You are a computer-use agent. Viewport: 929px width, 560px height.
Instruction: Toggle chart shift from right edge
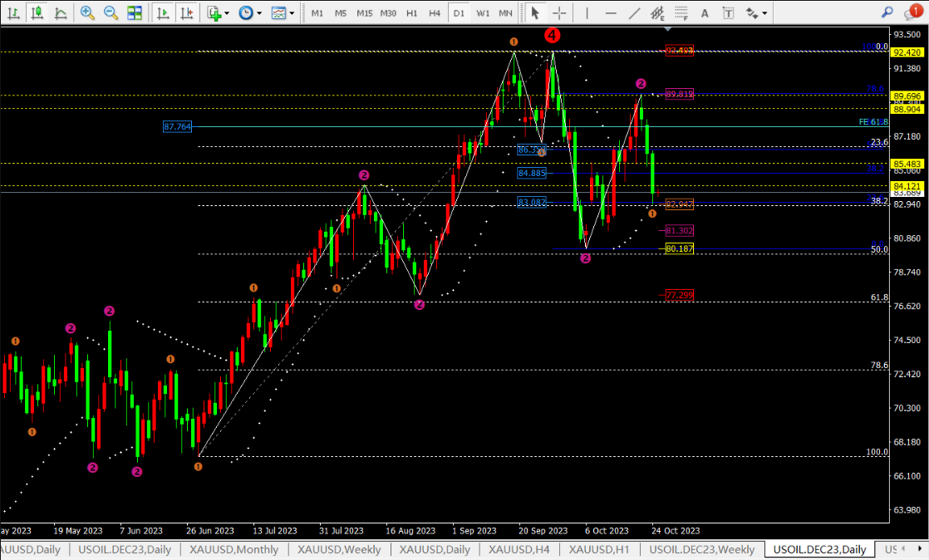pyautogui.click(x=187, y=12)
